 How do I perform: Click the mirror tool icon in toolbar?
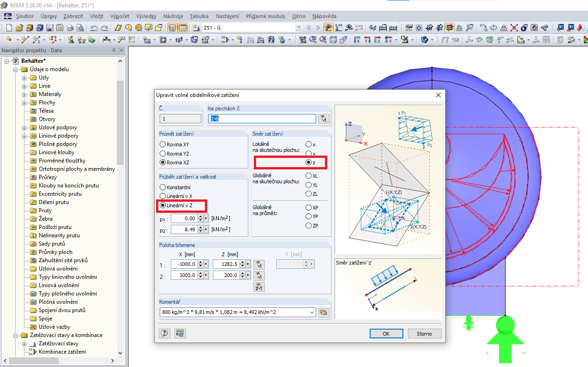pyautogui.click(x=504, y=28)
